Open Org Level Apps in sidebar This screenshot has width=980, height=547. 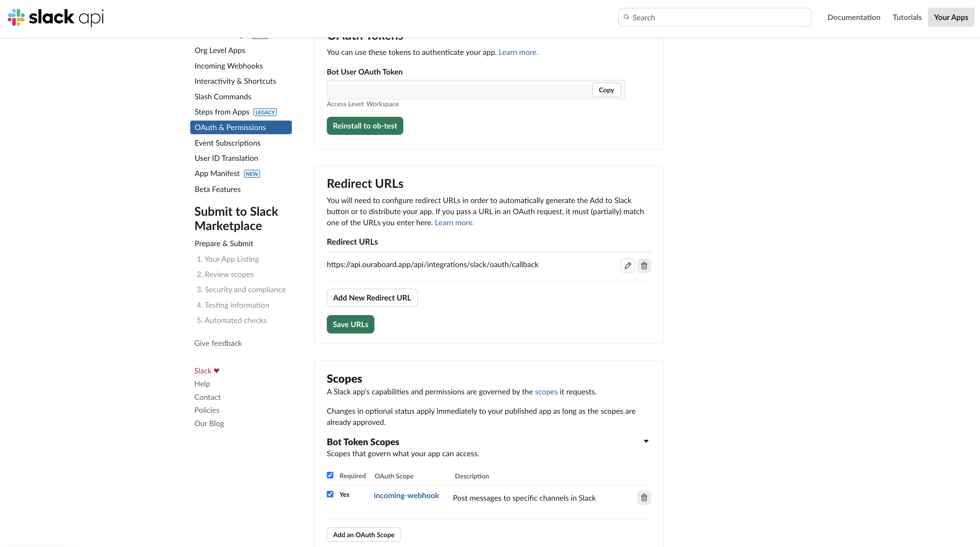tap(220, 50)
